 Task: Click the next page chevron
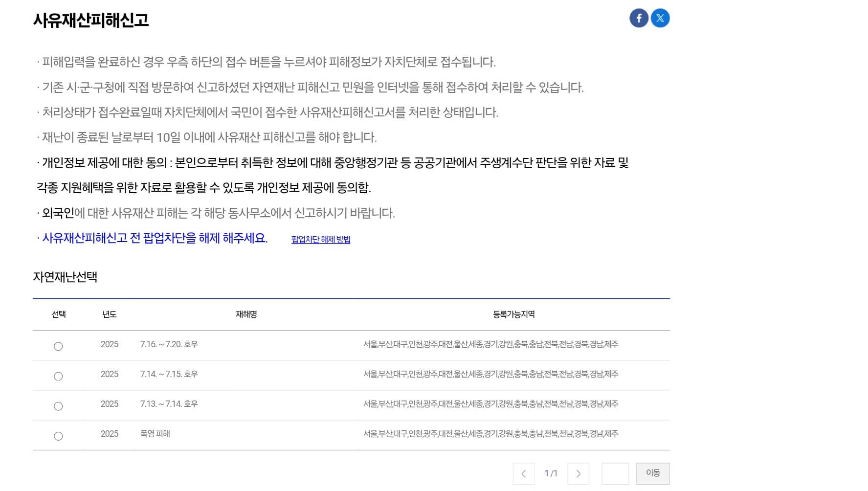coord(579,473)
